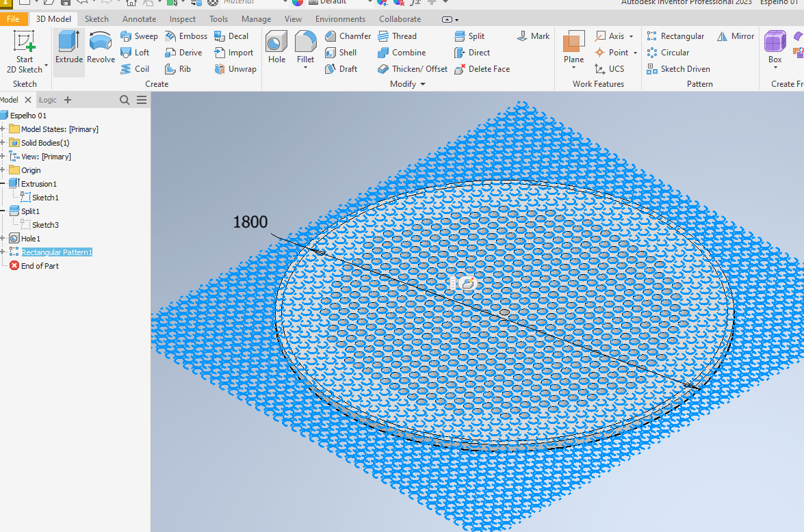The width and height of the screenshot is (804, 532).
Task: Click the browser search magnifier icon
Action: [x=125, y=100]
